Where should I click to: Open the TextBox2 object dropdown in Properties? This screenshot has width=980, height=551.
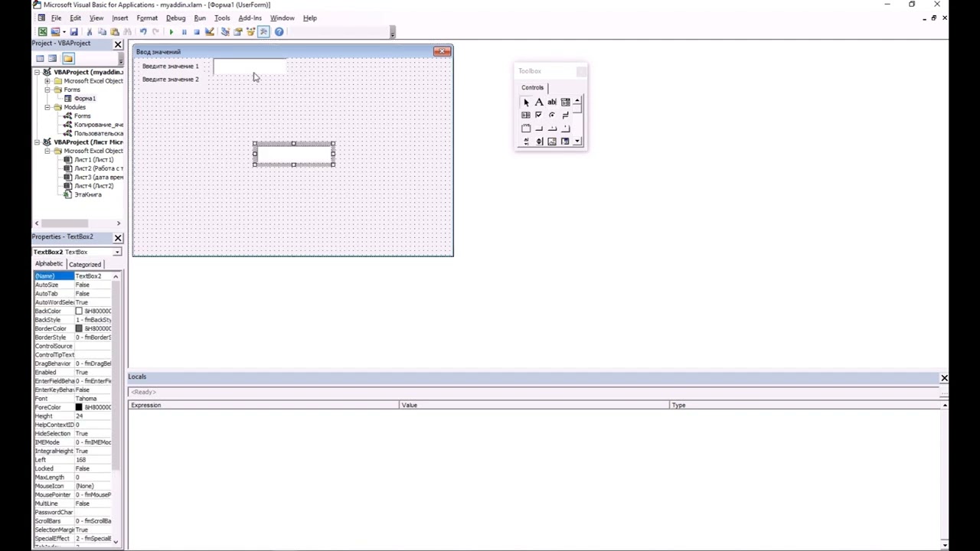click(x=117, y=252)
